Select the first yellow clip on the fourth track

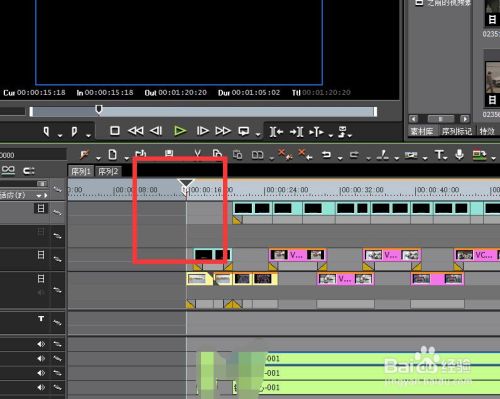tap(199, 279)
